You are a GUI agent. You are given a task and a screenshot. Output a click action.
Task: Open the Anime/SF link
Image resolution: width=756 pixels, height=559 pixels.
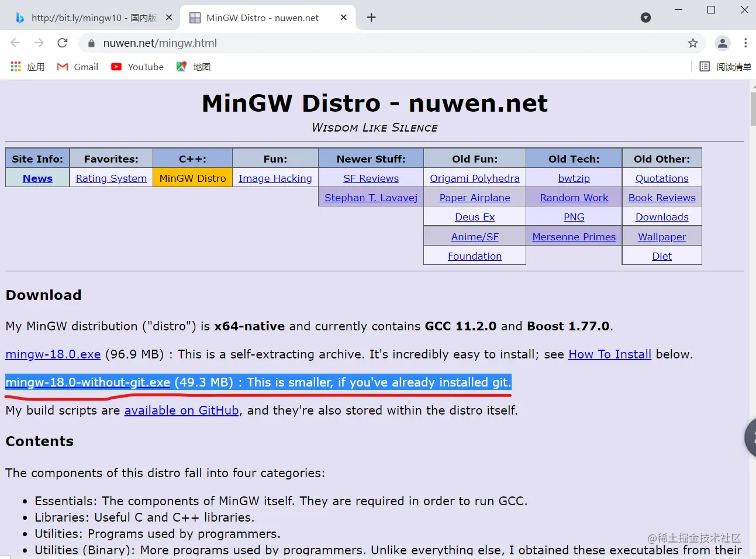click(x=475, y=237)
